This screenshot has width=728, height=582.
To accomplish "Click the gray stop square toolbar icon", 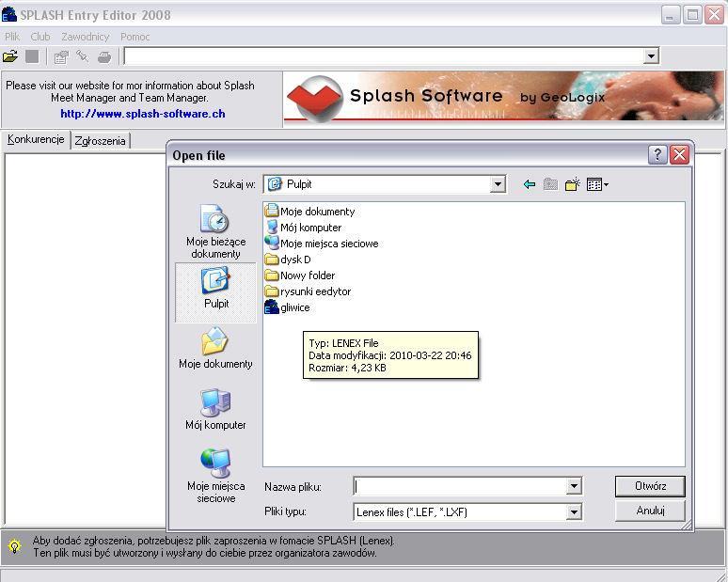I will coord(32,56).
